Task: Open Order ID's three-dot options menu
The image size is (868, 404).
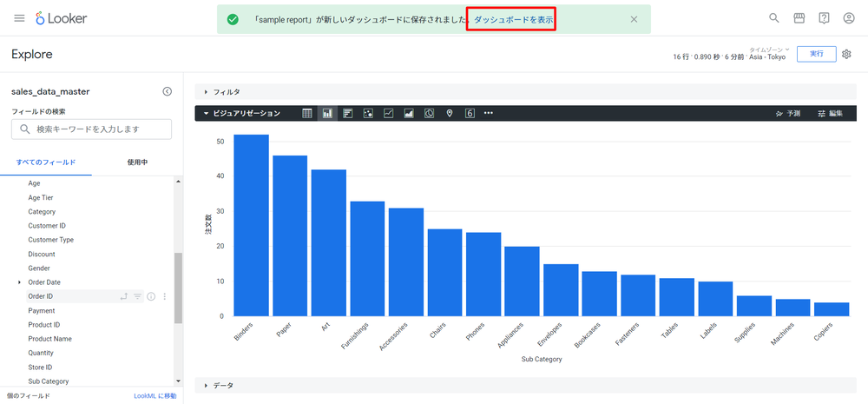Action: coord(164,296)
